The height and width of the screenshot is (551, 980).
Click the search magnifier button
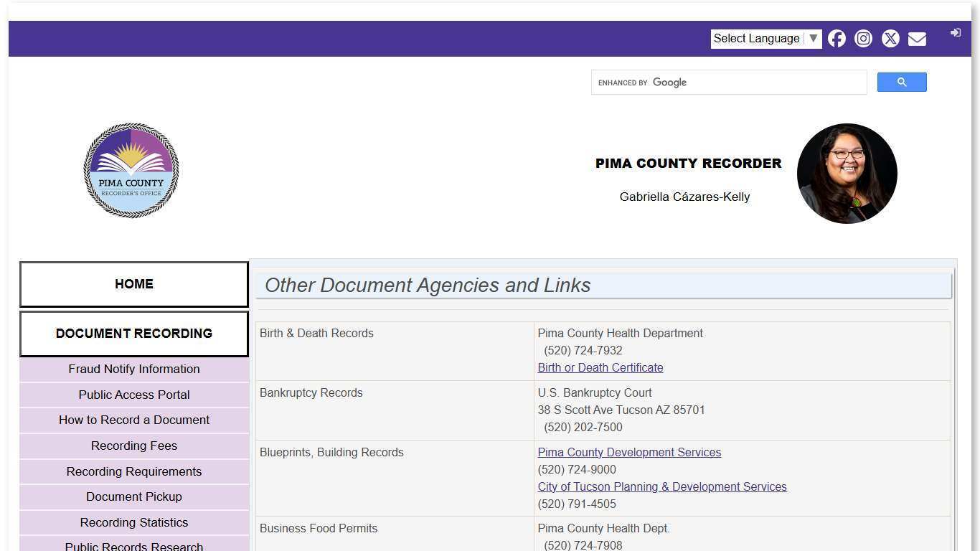click(x=902, y=82)
